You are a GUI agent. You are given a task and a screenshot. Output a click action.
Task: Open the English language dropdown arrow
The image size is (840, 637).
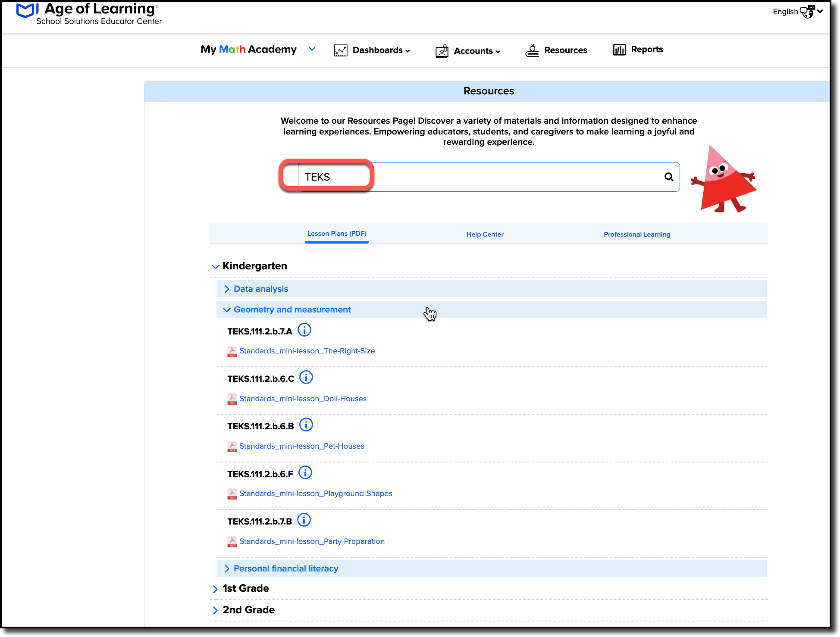(x=820, y=12)
